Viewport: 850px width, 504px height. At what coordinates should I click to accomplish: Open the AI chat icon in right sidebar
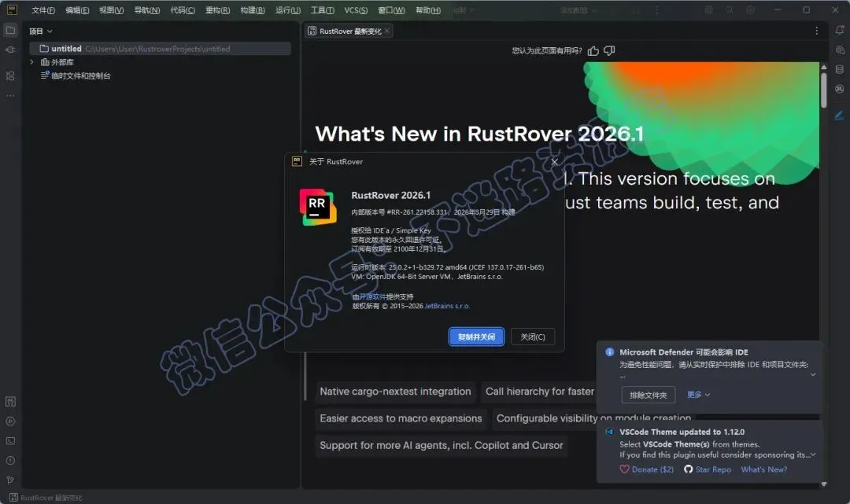click(x=839, y=50)
